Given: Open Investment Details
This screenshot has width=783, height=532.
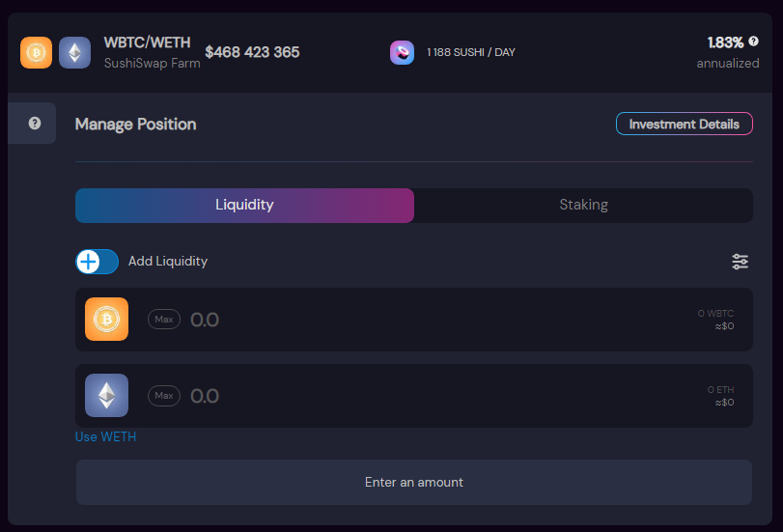Looking at the screenshot, I should (x=684, y=124).
